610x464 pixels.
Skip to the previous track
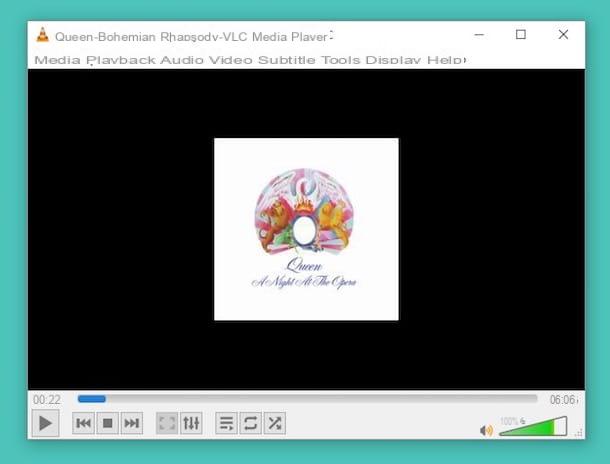click(83, 423)
